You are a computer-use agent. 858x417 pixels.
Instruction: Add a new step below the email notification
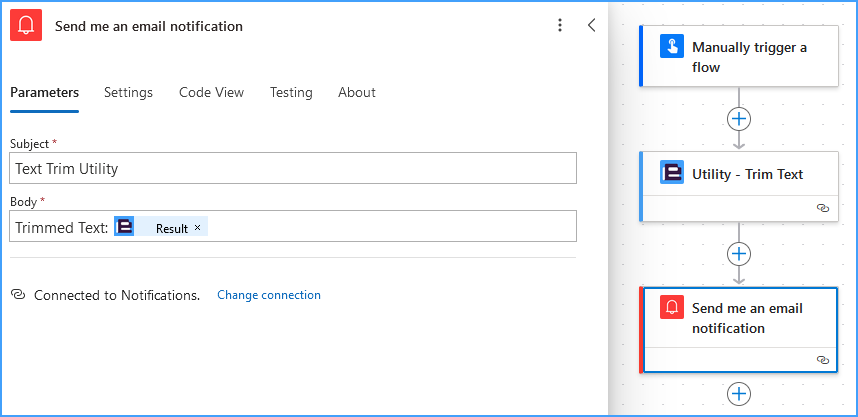point(739,394)
